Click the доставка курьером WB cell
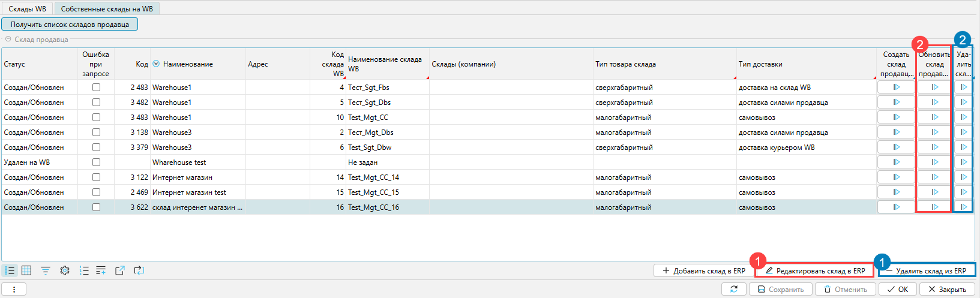980x298 pixels. (x=806, y=147)
